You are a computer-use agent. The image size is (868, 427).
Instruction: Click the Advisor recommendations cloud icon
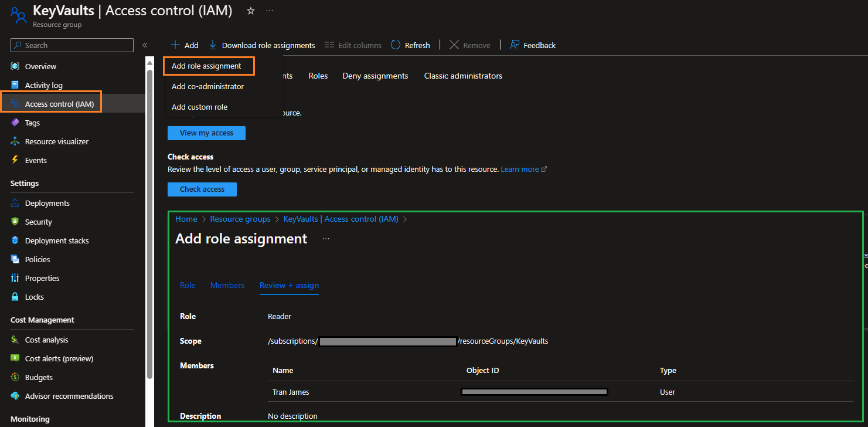click(15, 396)
